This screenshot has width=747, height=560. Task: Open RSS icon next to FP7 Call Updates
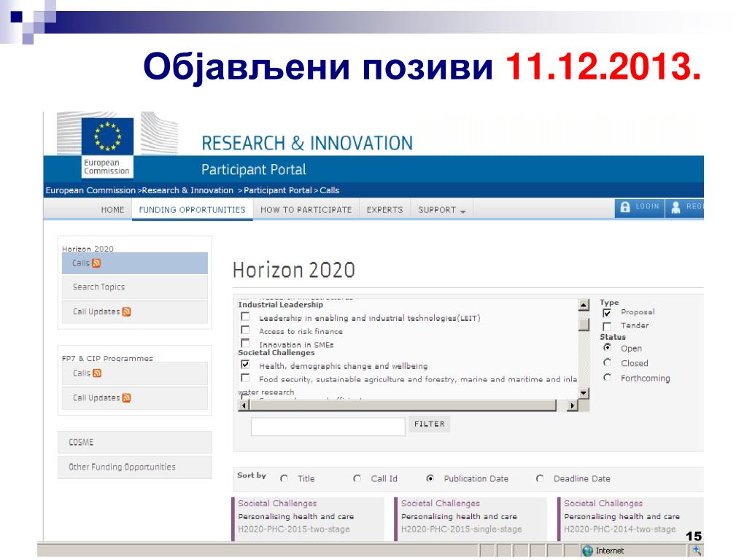point(126,397)
